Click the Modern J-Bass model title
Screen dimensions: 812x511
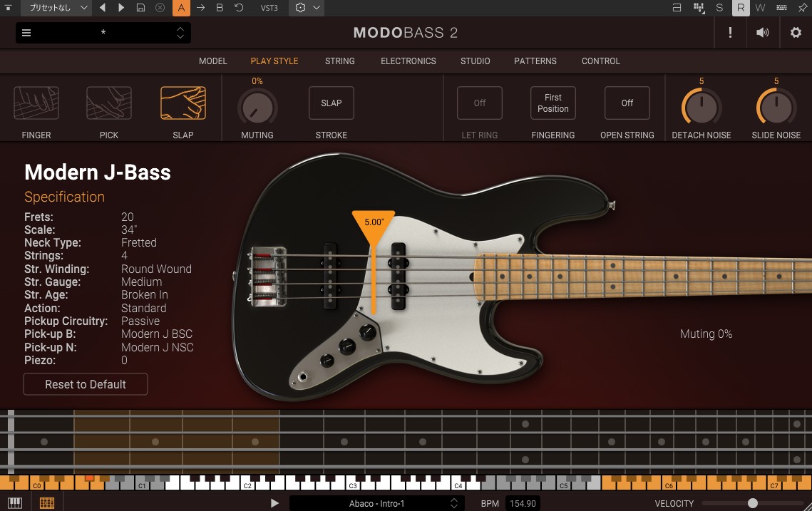(x=98, y=172)
